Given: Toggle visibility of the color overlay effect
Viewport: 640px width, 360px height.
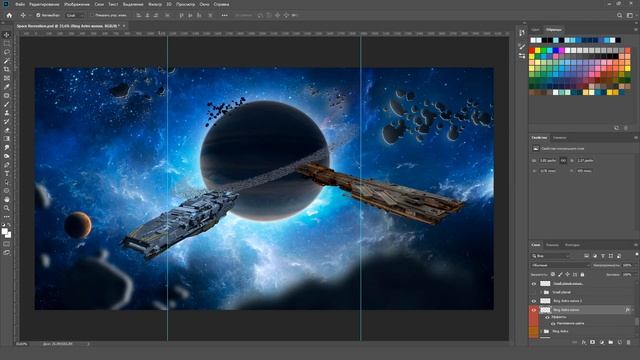Looking at the screenshot, I should click(x=553, y=323).
